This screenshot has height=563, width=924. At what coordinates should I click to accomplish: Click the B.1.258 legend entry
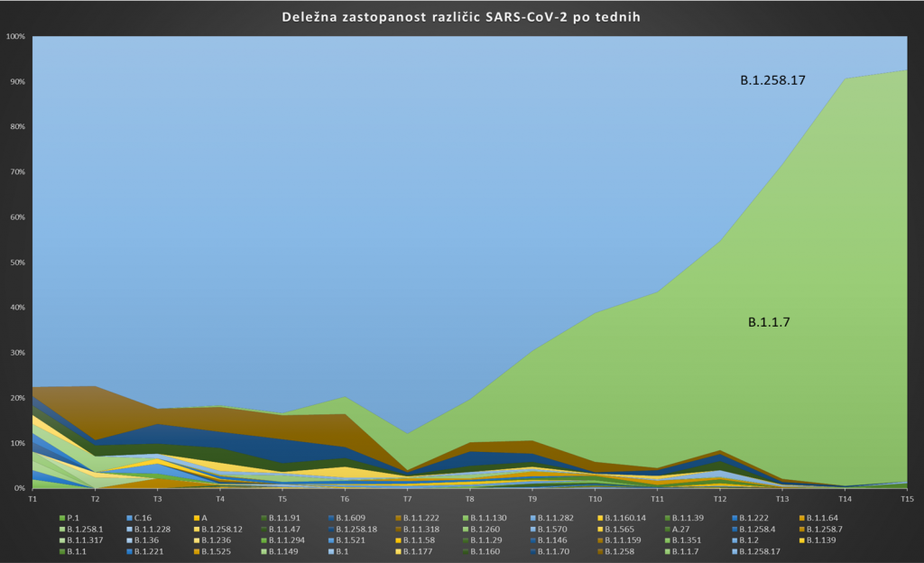[x=618, y=550]
